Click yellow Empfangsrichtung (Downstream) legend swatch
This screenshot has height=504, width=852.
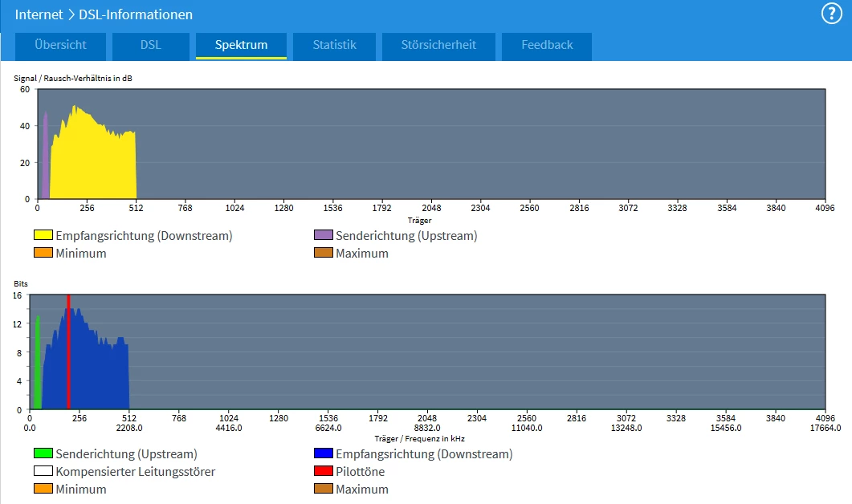43,236
